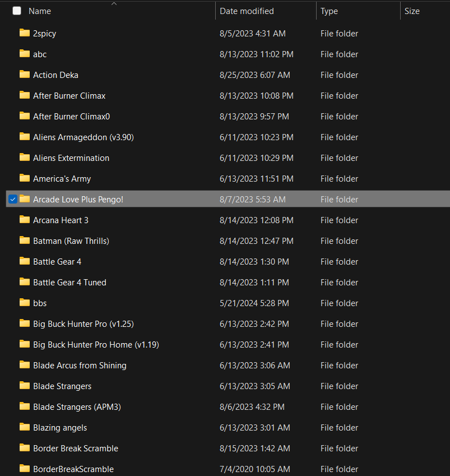Viewport: 450px width, 476px height.
Task: Click the Aliens Armageddon (v3.90) folder icon
Action: point(25,137)
